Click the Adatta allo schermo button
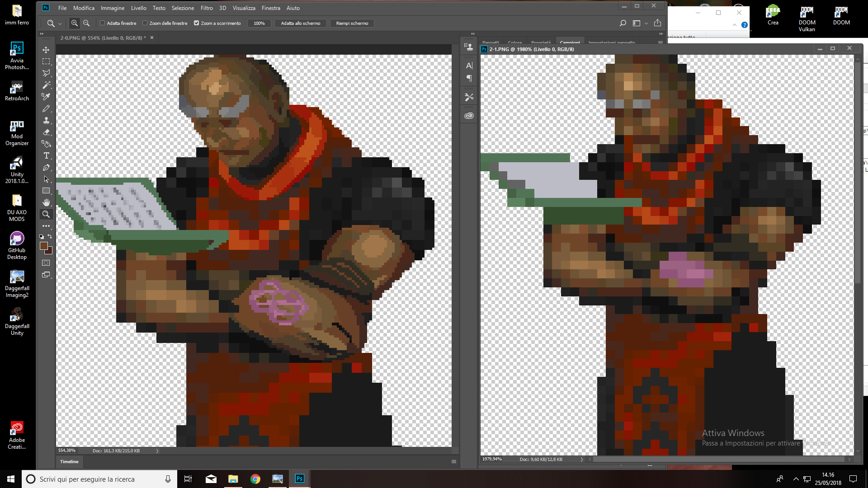The height and width of the screenshot is (488, 868). tap(301, 23)
